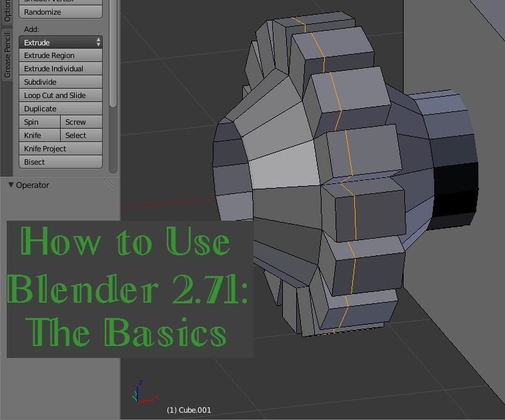Click Knife Project
The width and height of the screenshot is (505, 420).
pos(61,149)
